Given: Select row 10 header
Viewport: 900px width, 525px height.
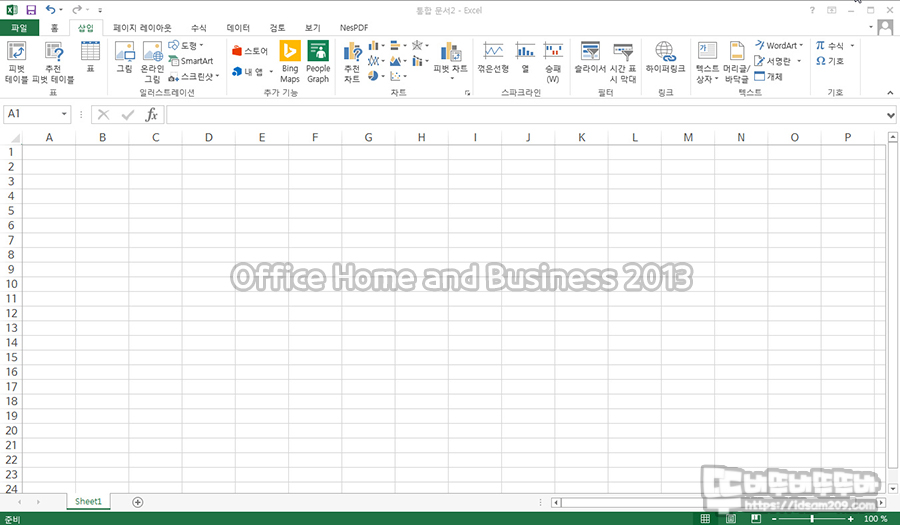Looking at the screenshot, I should coord(11,284).
